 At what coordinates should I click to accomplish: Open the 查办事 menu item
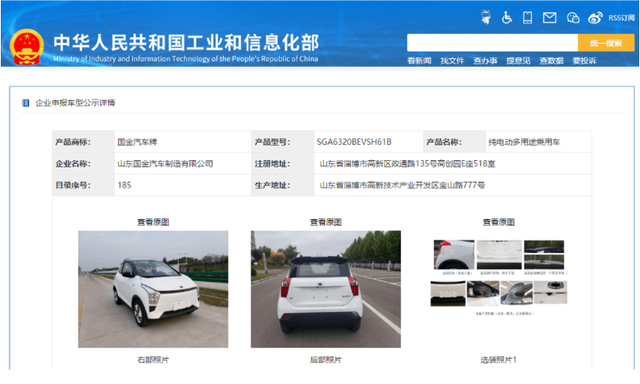coord(485,61)
